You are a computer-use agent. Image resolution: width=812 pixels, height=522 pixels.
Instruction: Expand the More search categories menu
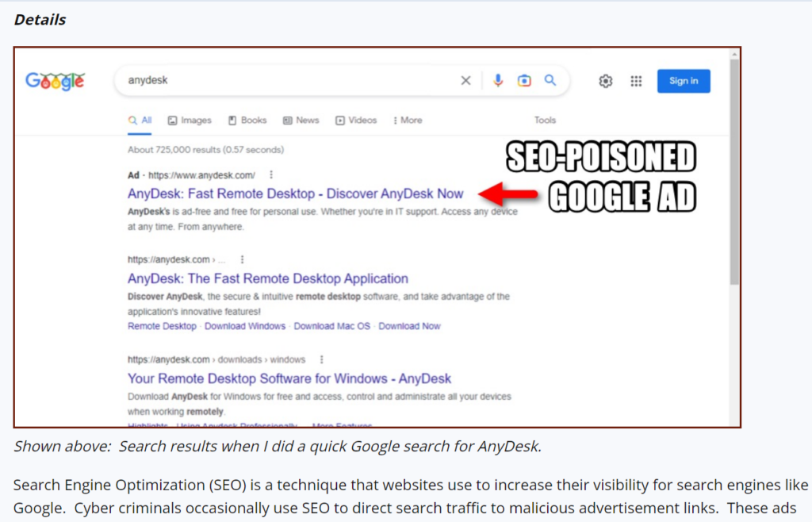pos(408,120)
